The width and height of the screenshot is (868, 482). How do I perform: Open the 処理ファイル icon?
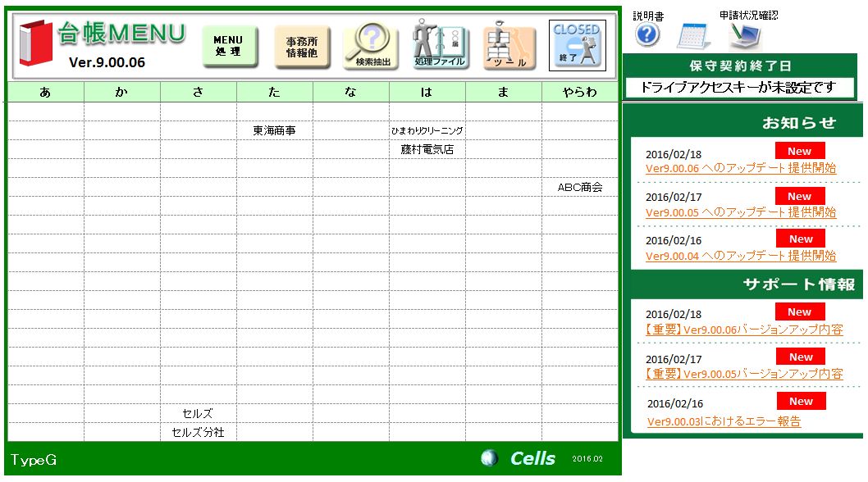(x=440, y=45)
